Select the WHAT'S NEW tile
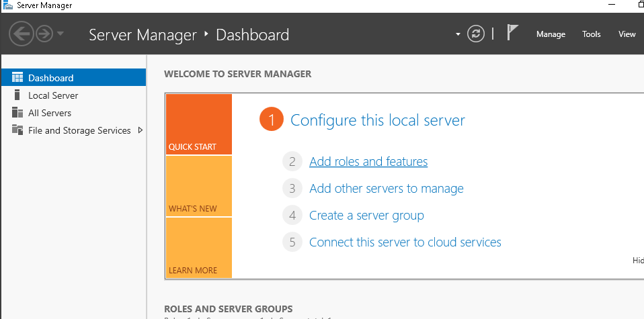This screenshot has width=644, height=319. 198,186
